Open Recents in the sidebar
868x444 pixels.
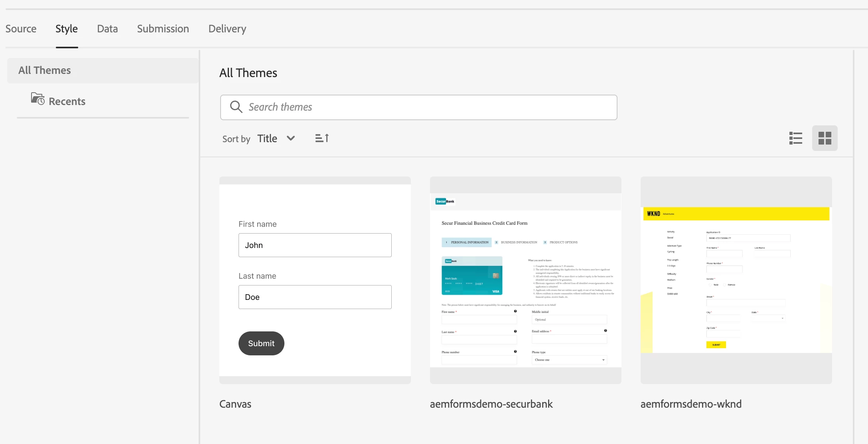pyautogui.click(x=67, y=101)
